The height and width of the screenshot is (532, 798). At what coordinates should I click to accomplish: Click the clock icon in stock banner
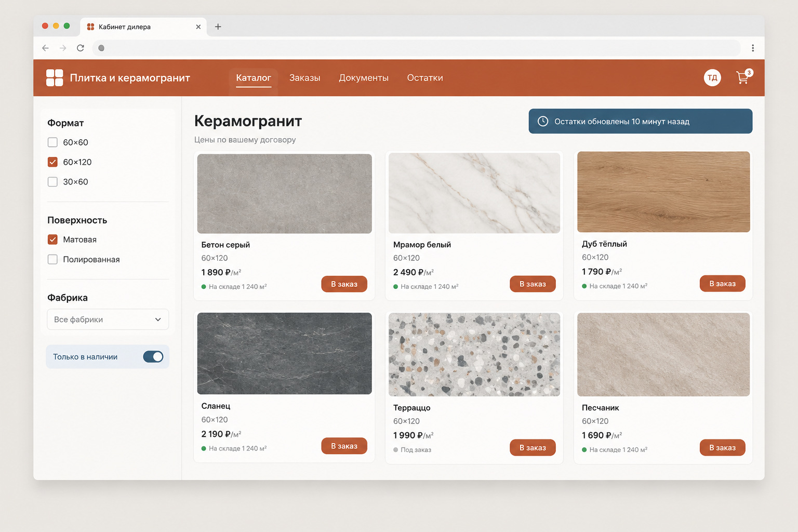coord(543,121)
